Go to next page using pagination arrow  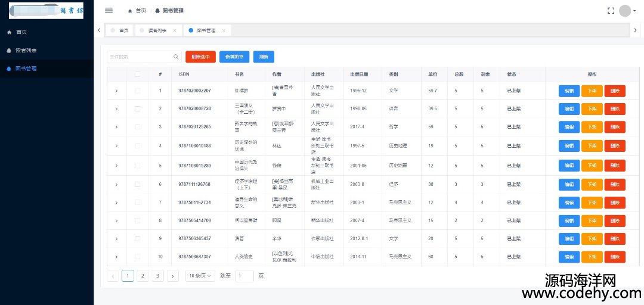point(172,276)
